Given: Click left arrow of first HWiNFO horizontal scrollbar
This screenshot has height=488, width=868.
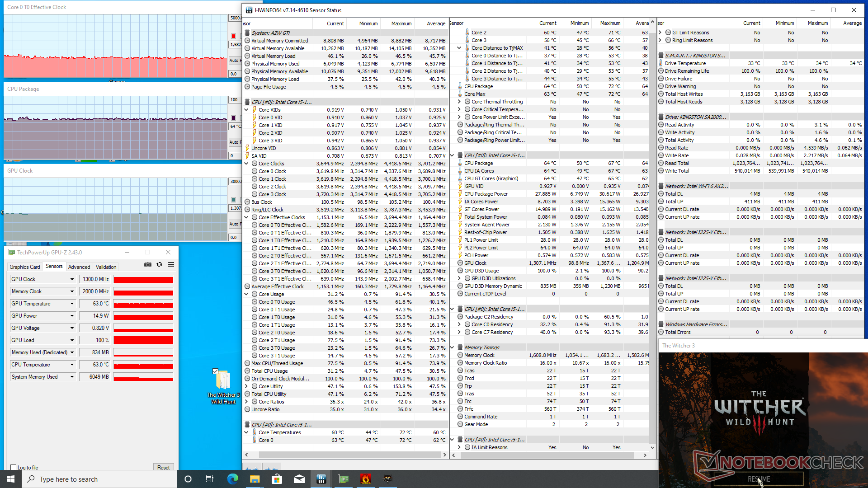Looking at the screenshot, I should coord(246,455).
